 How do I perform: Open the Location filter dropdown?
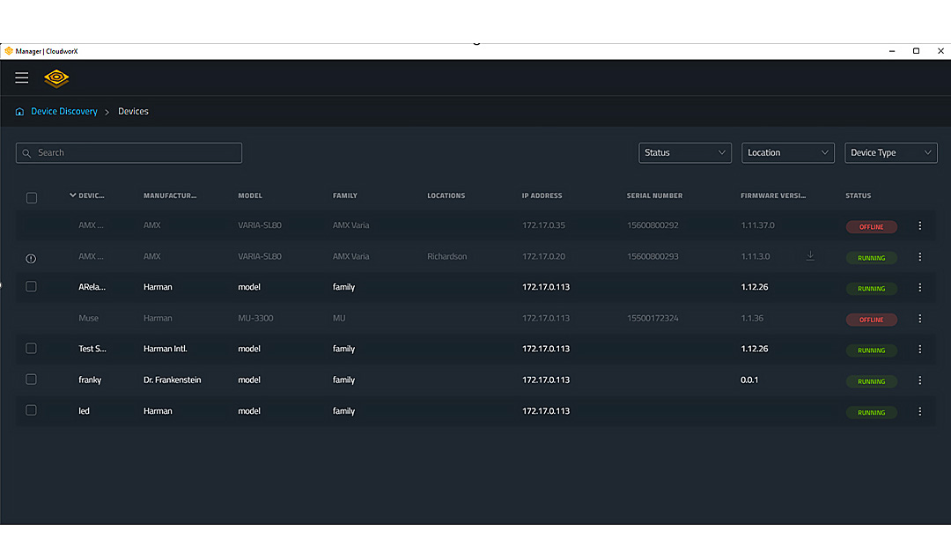(x=788, y=152)
